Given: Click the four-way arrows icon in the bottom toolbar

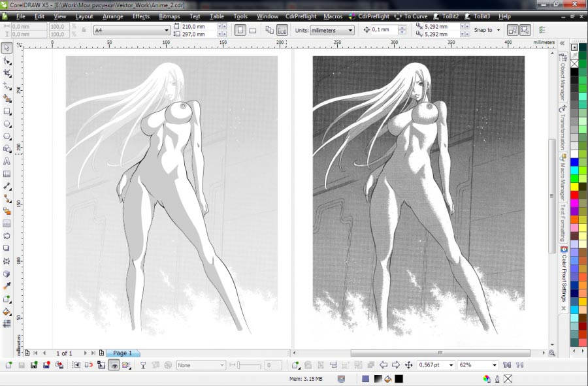Looking at the screenshot, I should 409,364.
